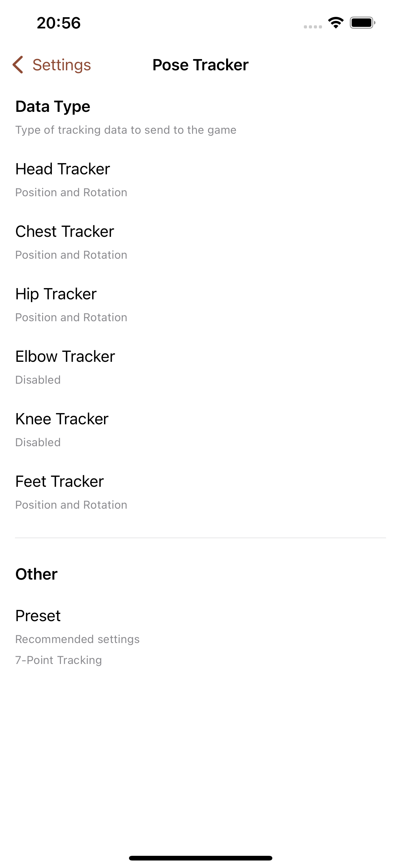Open the Preset selection
401x868 pixels.
click(x=200, y=636)
